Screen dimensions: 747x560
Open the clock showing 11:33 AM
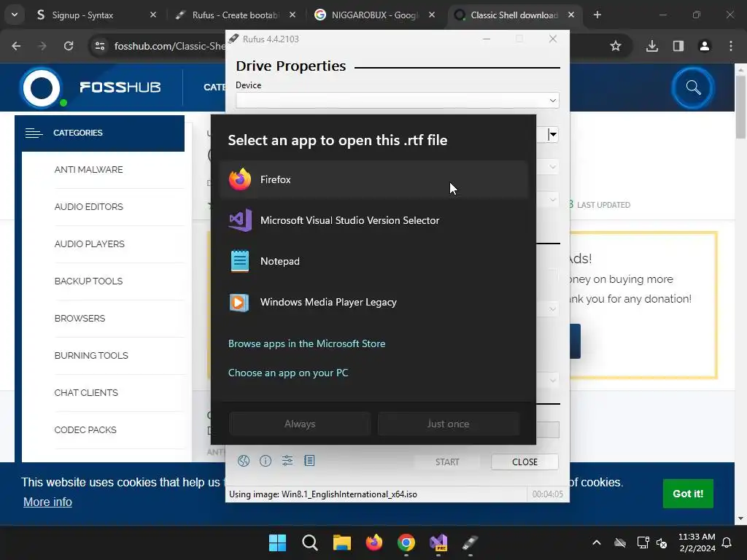[697, 542]
